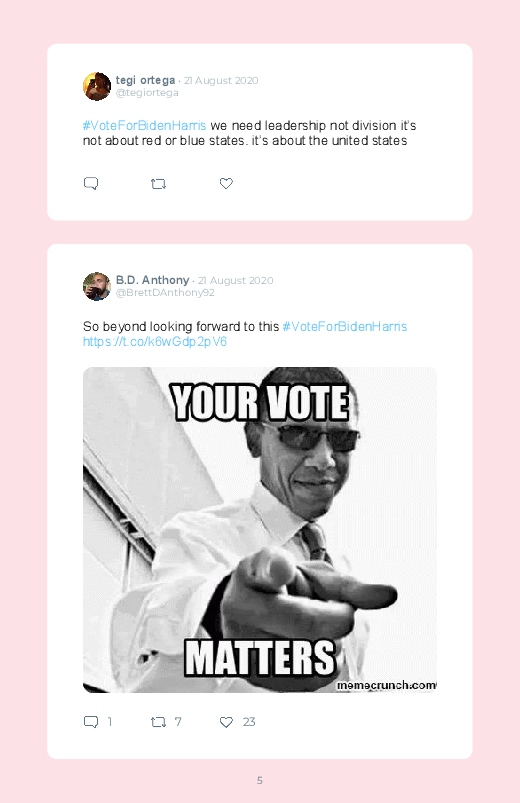Click the @tegiortega handle
This screenshot has height=803, width=520.
pos(147,93)
